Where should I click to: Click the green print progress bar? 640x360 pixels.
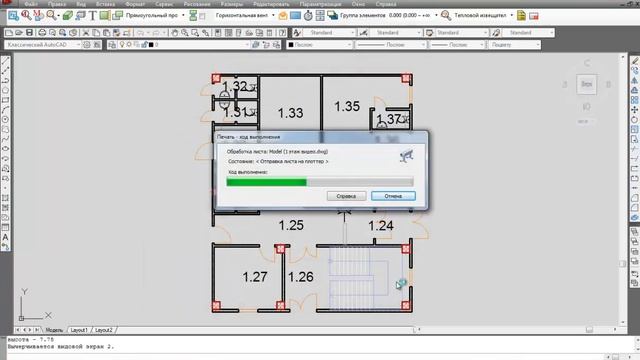267,182
